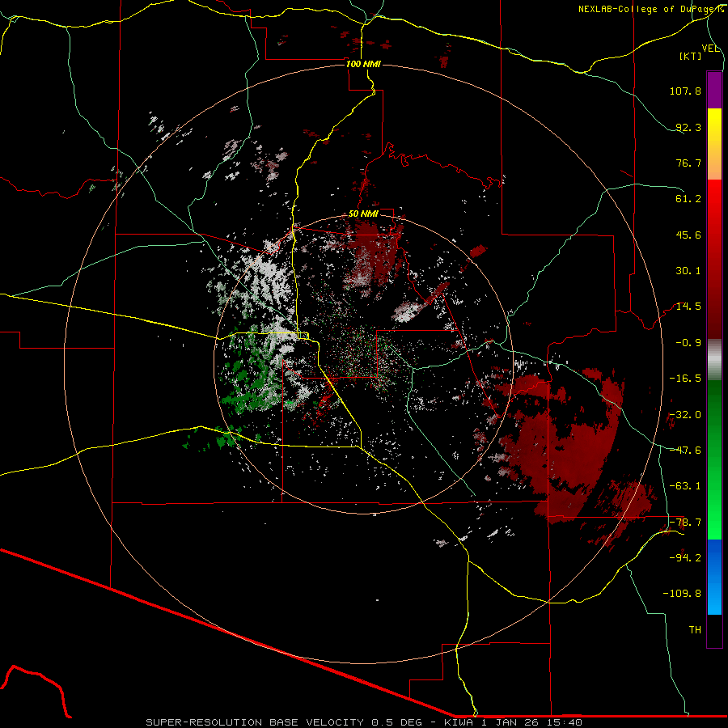The width and height of the screenshot is (728, 728).
Task: Click the -47.6 scale label
Action: click(685, 451)
